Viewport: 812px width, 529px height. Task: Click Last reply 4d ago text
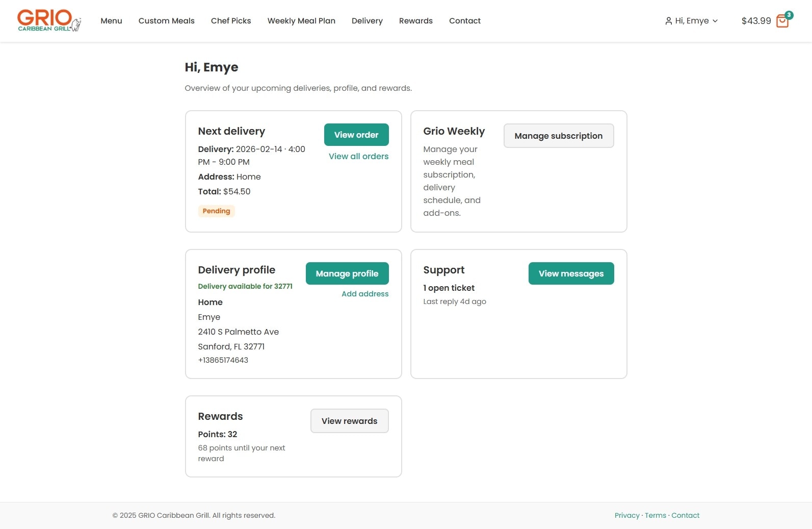click(455, 301)
